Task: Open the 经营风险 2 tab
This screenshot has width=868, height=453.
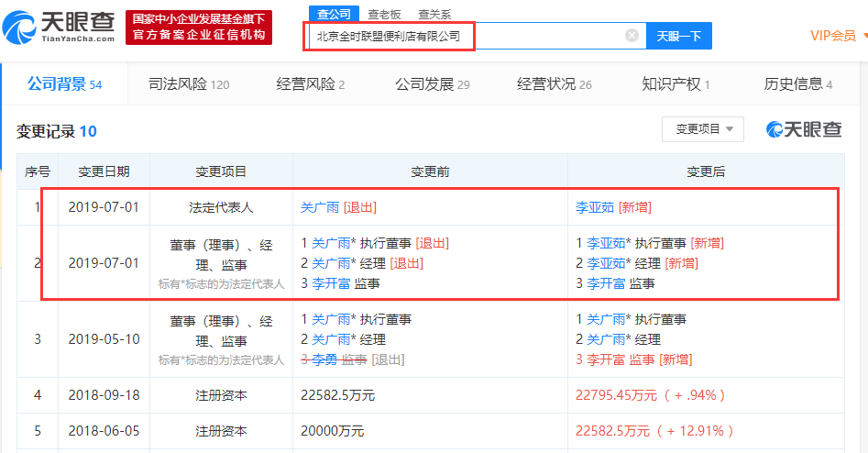Action: coord(311,84)
